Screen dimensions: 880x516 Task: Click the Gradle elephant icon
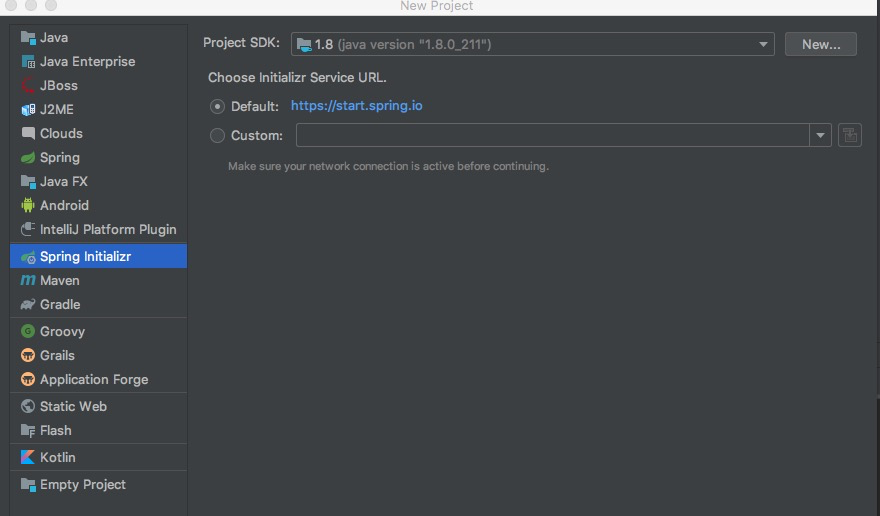28,304
